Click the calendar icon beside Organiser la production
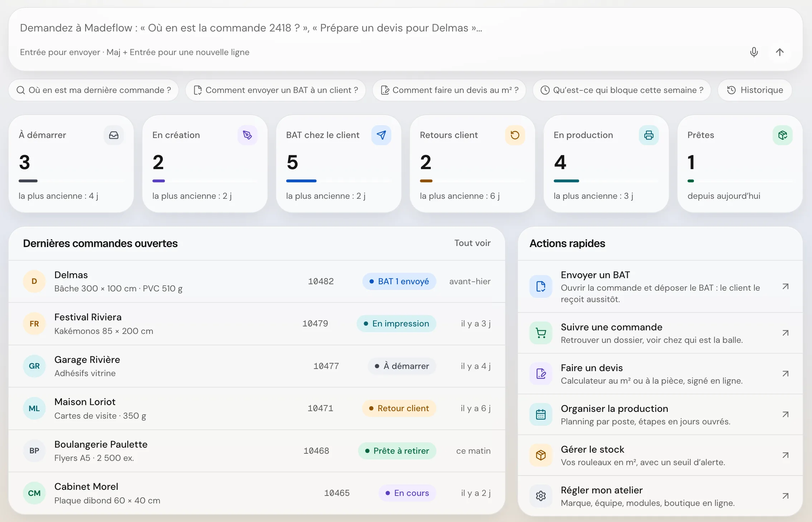812x522 pixels. click(x=541, y=414)
